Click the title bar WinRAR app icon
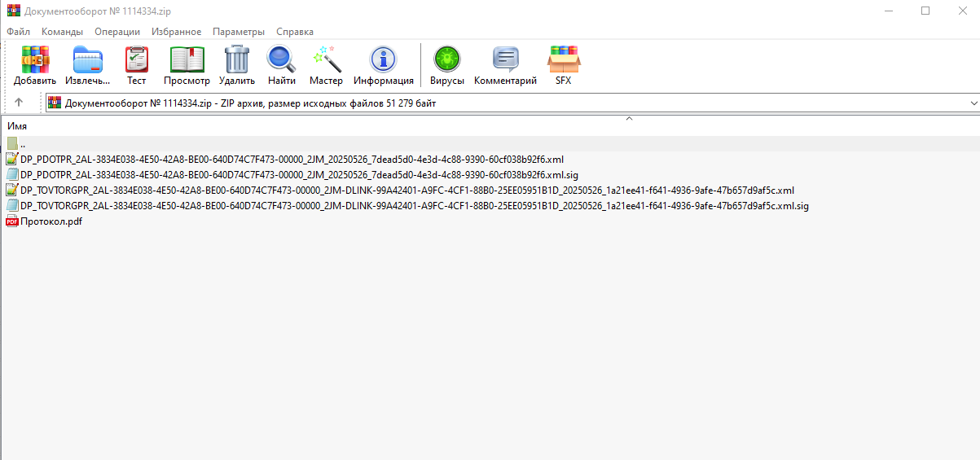 pos(13,11)
